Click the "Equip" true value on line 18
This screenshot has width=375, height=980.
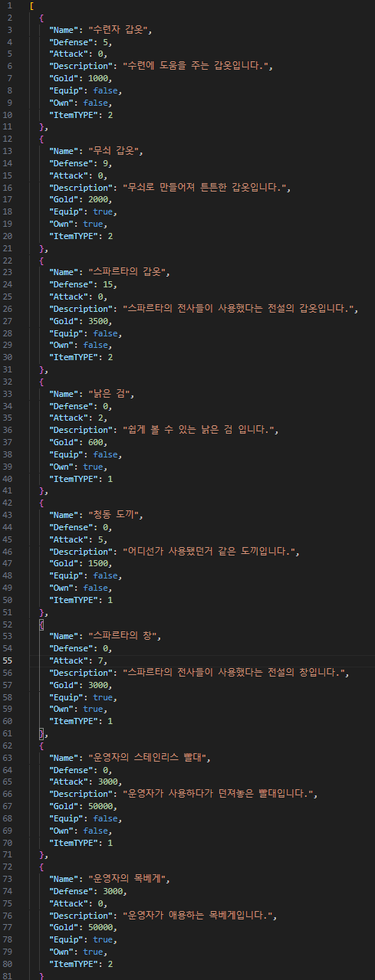coord(104,212)
